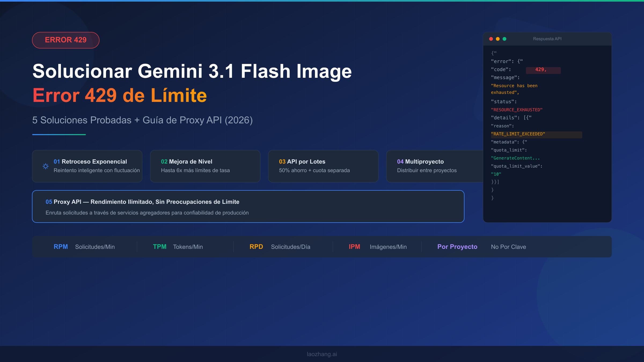Click the TPM metric label
Viewport: 644px width, 362px height.
pyautogui.click(x=160, y=247)
